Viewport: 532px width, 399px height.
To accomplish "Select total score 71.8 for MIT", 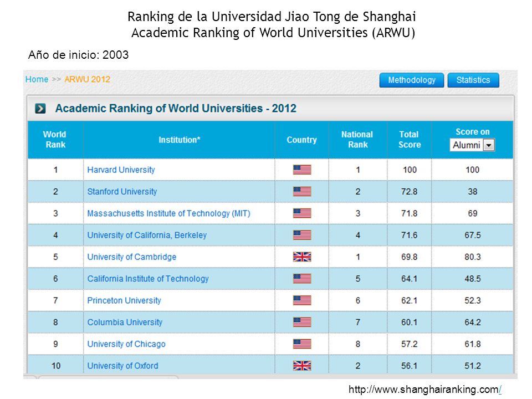I will (x=409, y=213).
